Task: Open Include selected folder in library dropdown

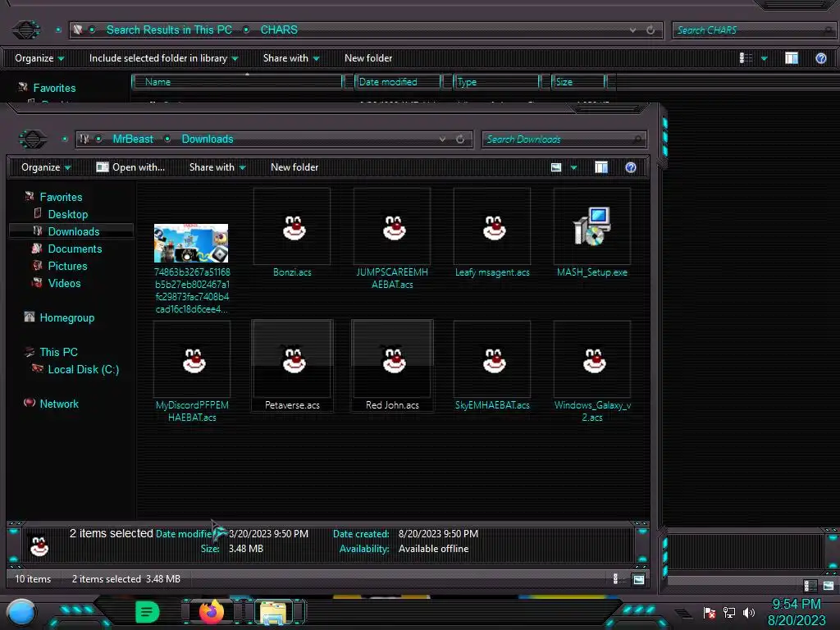Action: [164, 58]
